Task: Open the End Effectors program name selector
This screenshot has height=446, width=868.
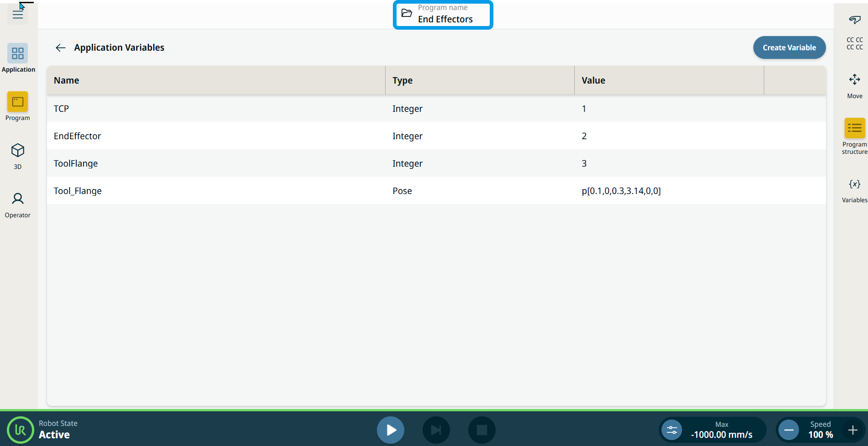Action: tap(443, 15)
